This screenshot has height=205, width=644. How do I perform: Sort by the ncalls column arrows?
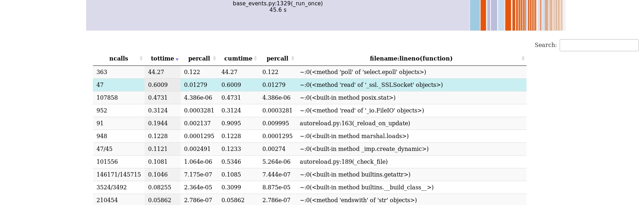click(x=141, y=58)
